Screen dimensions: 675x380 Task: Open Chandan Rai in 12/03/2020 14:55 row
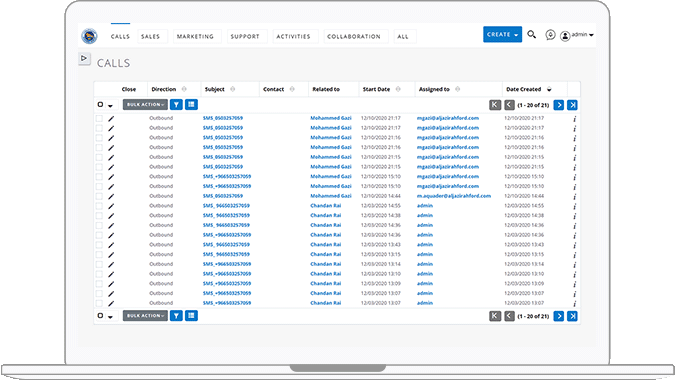pos(325,206)
